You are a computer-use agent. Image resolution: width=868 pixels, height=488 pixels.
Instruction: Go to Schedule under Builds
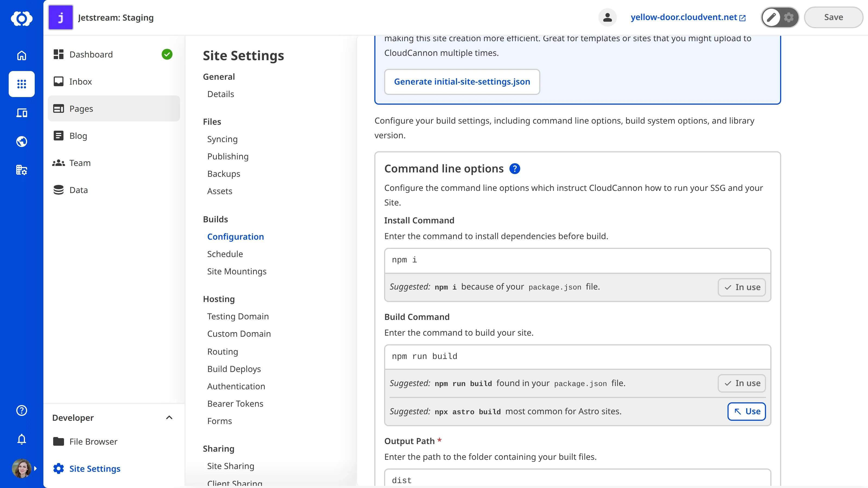click(x=225, y=254)
